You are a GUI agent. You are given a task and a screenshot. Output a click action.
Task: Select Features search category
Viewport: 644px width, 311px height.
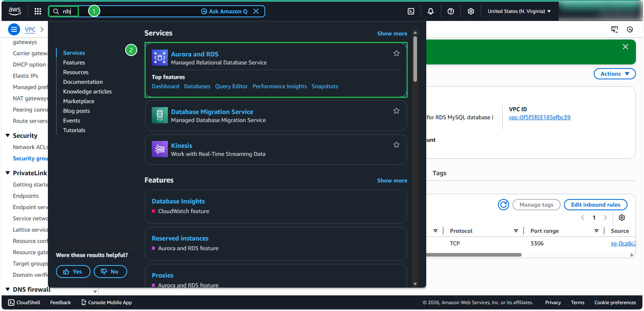(x=74, y=62)
